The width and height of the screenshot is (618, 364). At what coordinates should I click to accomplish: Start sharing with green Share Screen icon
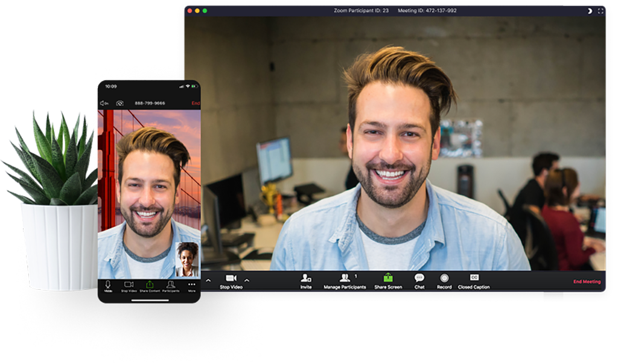[388, 280]
